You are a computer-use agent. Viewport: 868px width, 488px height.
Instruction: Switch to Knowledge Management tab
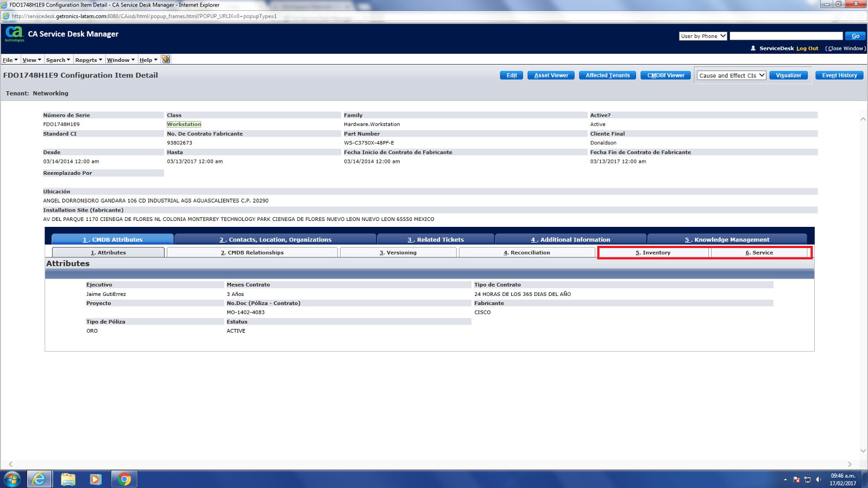click(727, 239)
